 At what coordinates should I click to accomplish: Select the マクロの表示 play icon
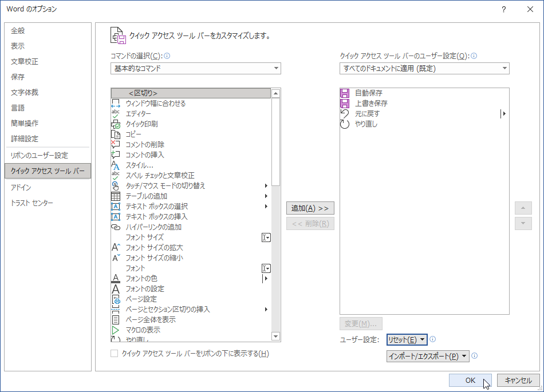click(x=116, y=330)
